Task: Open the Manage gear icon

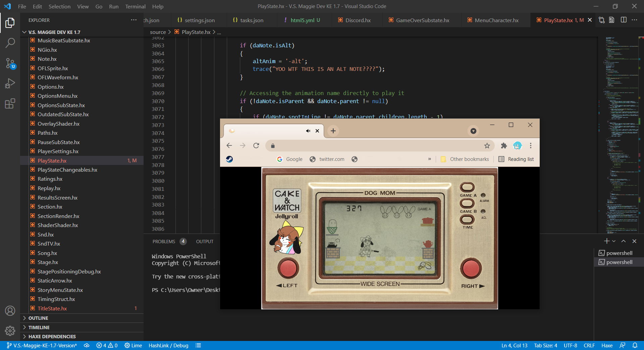Action: click(x=10, y=331)
